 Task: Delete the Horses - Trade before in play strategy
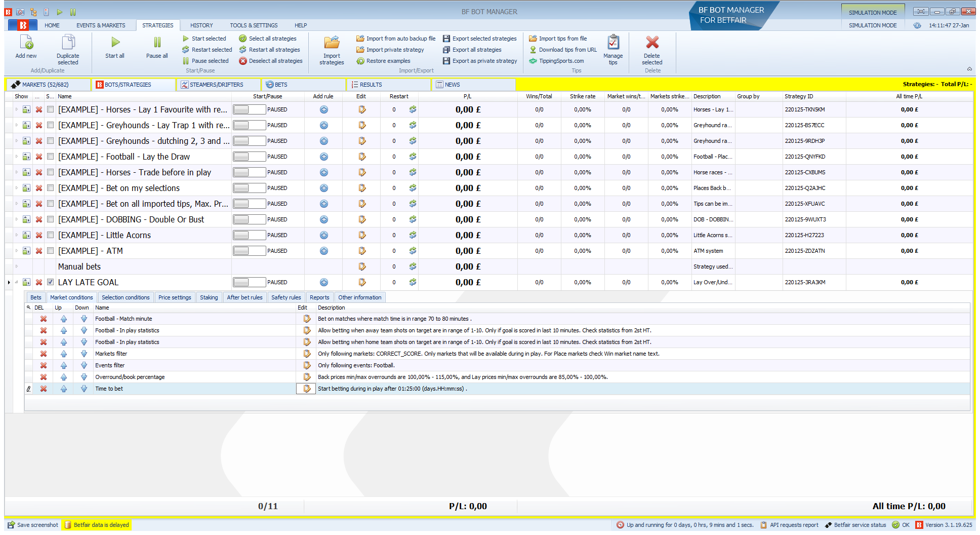(x=39, y=172)
